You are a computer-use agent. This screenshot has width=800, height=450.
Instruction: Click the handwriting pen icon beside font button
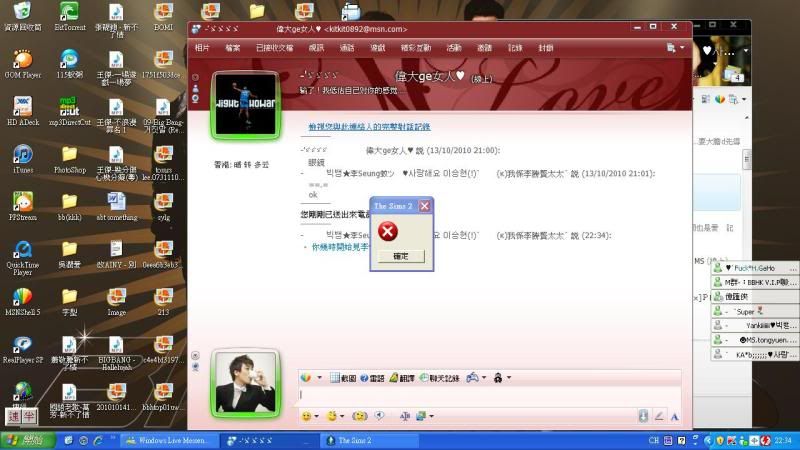tap(659, 416)
